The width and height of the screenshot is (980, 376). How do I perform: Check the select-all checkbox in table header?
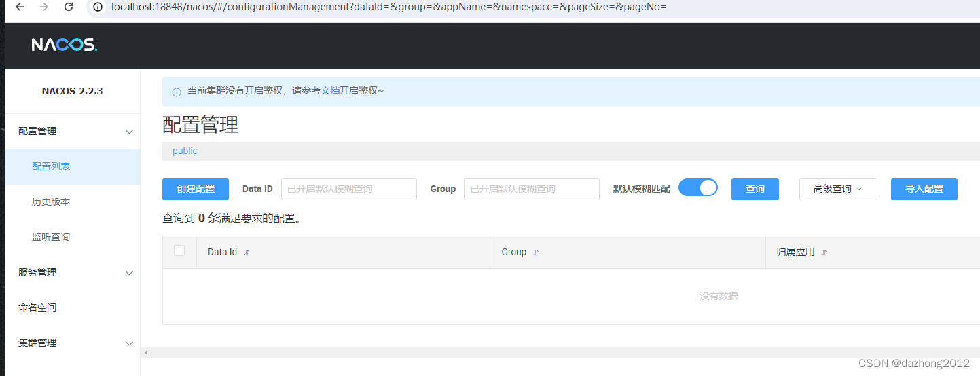179,250
